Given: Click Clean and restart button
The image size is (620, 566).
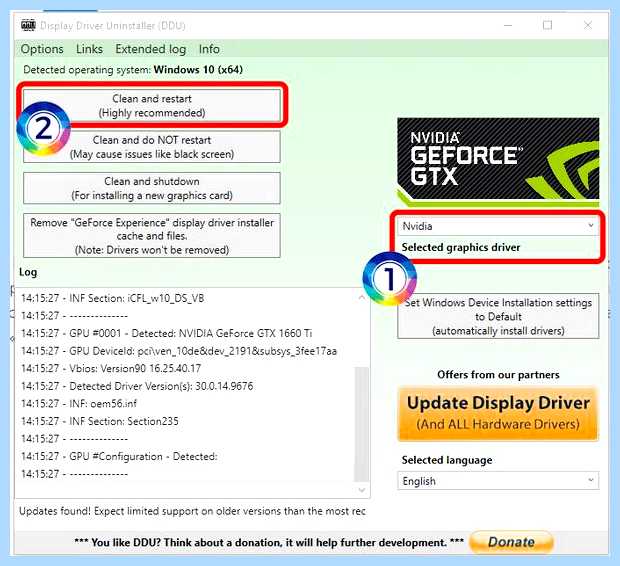Looking at the screenshot, I should pos(152,106).
